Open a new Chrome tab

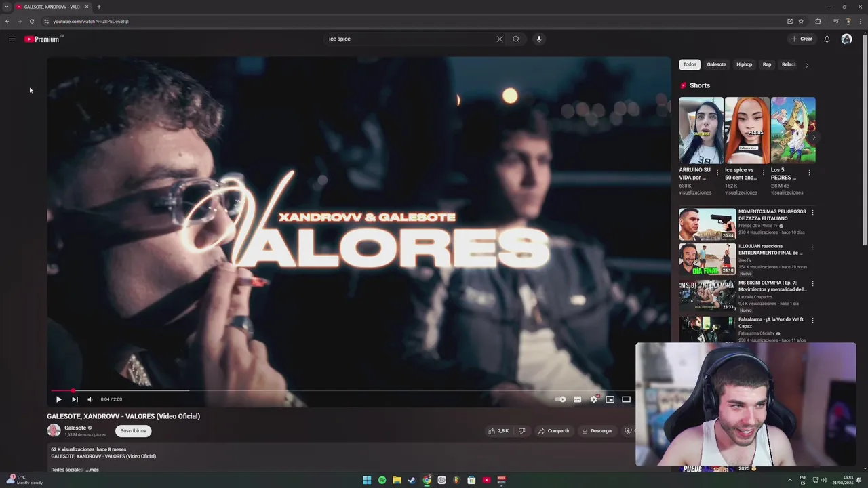click(99, 7)
